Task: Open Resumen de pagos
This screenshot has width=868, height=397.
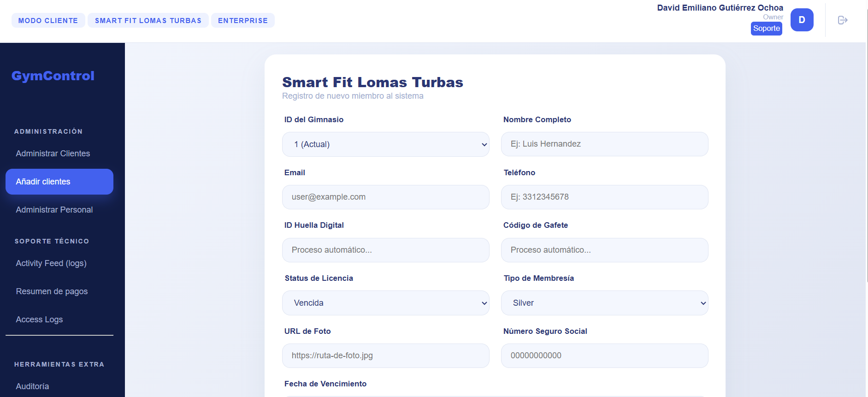Action: point(59,291)
